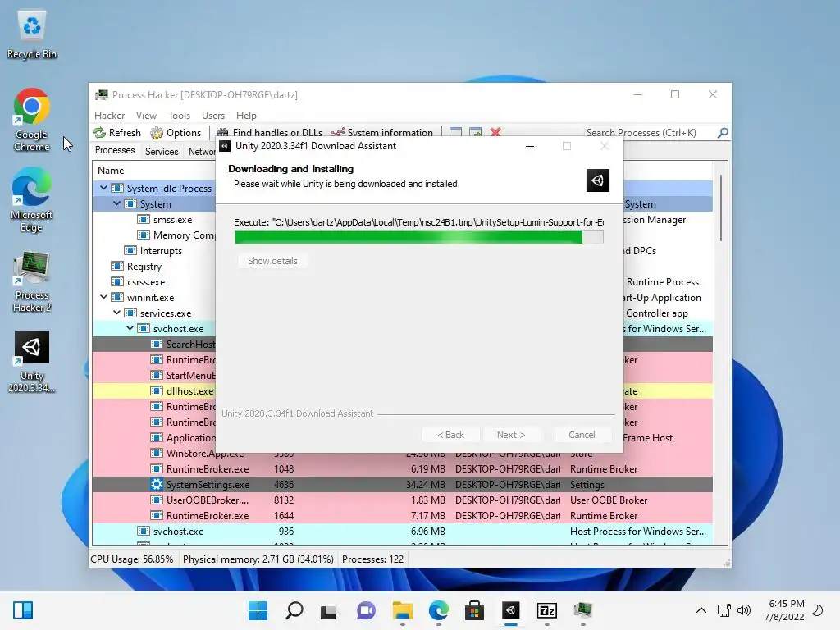Screen dimensions: 840x630
Task: Click the Cancel button in Unity installer
Action: [x=582, y=435]
